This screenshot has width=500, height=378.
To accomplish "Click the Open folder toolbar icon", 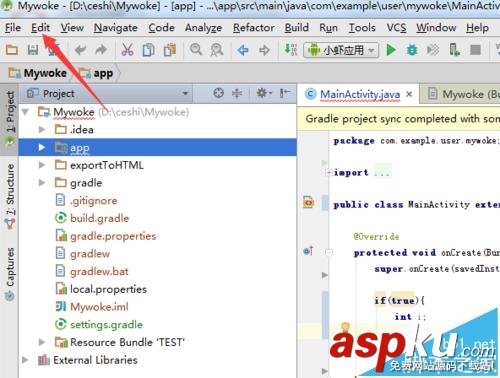I will tap(12, 50).
